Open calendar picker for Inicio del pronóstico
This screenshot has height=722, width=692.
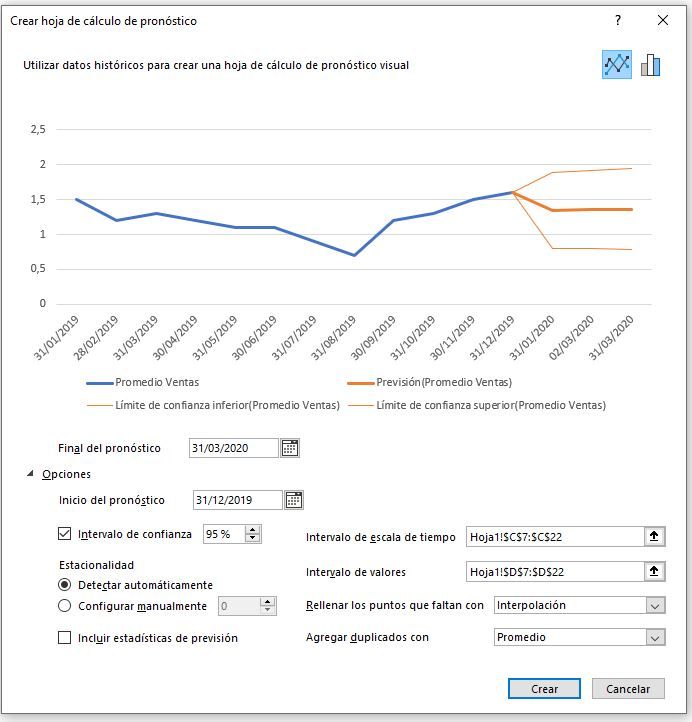tap(294, 500)
